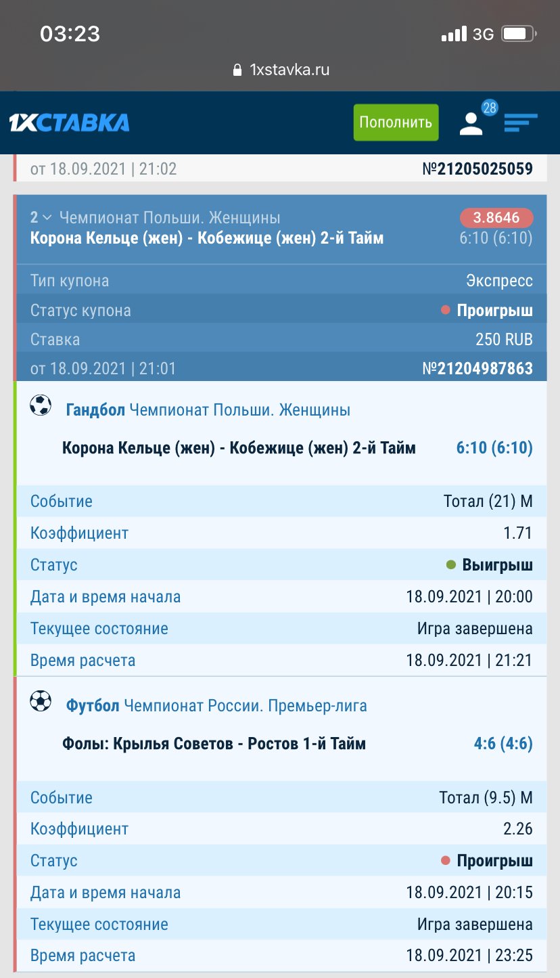Tap the 1xstavka.ru address bar URL
The height and width of the screenshot is (978, 560).
[x=289, y=70]
